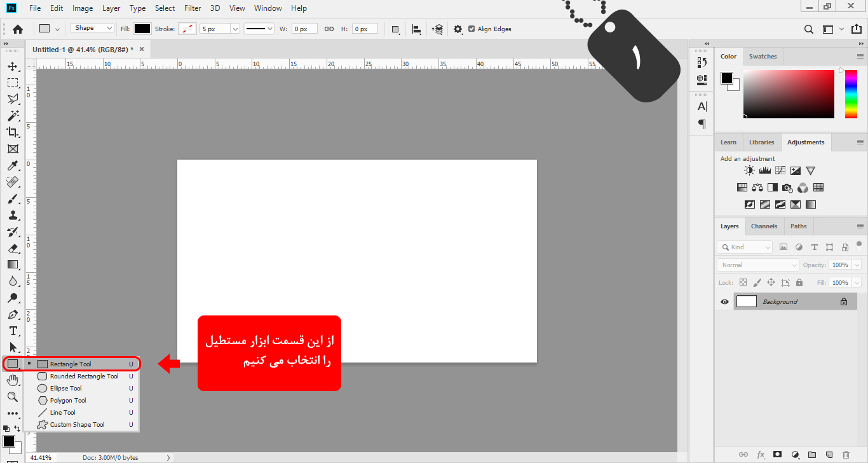Open the Layer menu

[111, 8]
